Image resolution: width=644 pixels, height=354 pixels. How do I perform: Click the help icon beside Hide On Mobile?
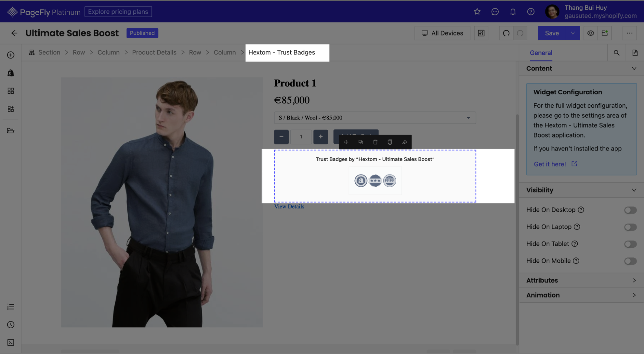(x=576, y=261)
